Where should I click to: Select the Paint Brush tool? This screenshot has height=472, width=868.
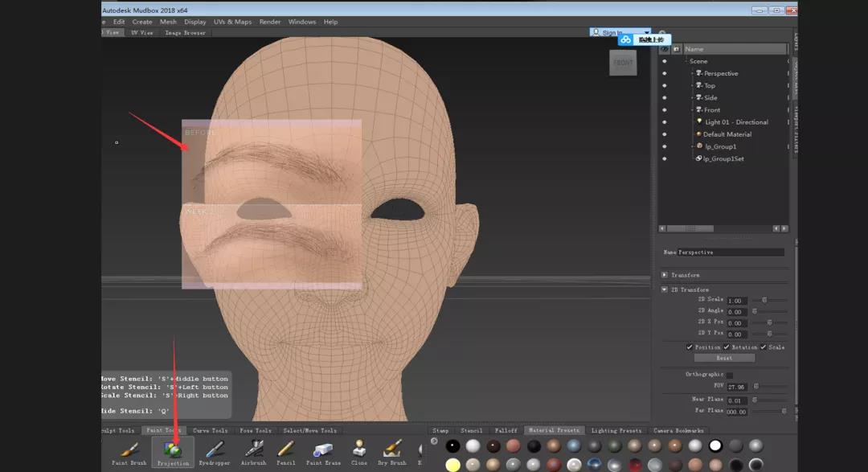(130, 451)
